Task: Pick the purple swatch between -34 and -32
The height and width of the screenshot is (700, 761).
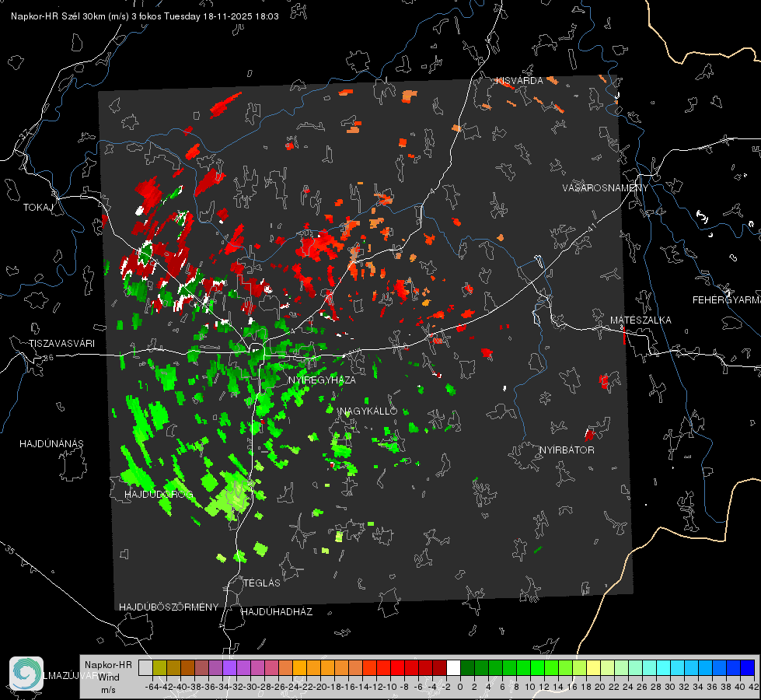Action: (229, 667)
